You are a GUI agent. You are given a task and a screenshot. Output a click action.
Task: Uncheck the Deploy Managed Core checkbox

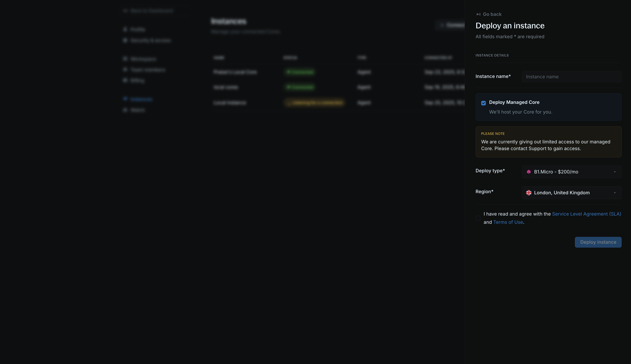pos(483,103)
